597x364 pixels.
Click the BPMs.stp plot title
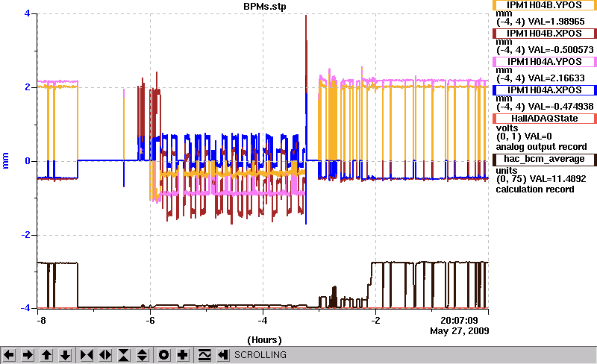265,7
